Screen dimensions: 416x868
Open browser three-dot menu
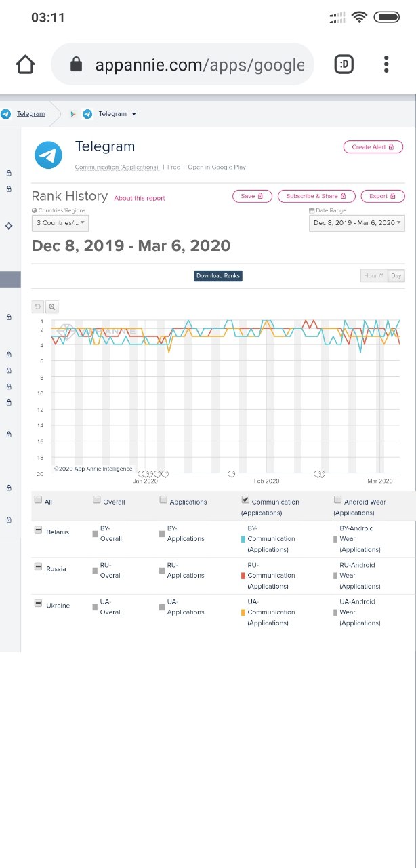pyautogui.click(x=386, y=64)
